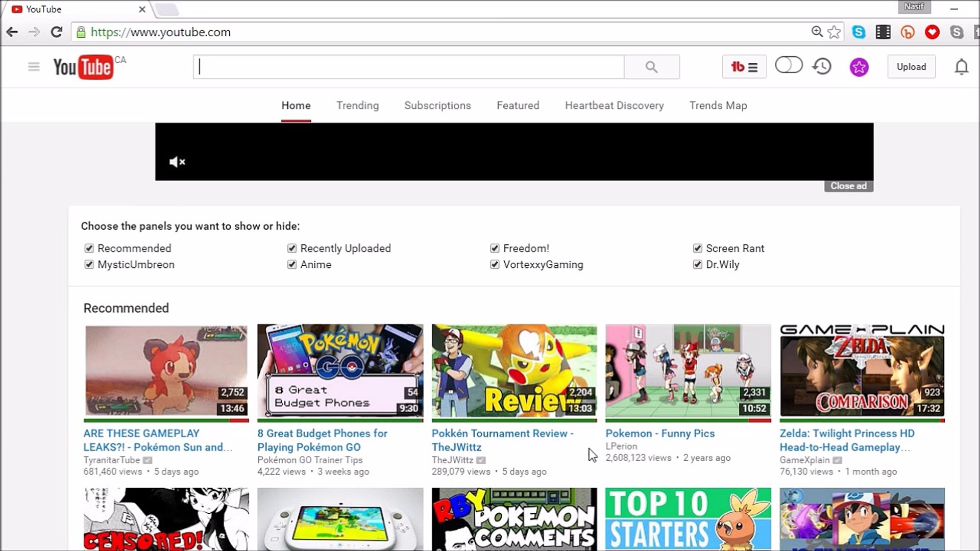Open the Pokkén Tournament Review thumbnail

[x=514, y=371]
